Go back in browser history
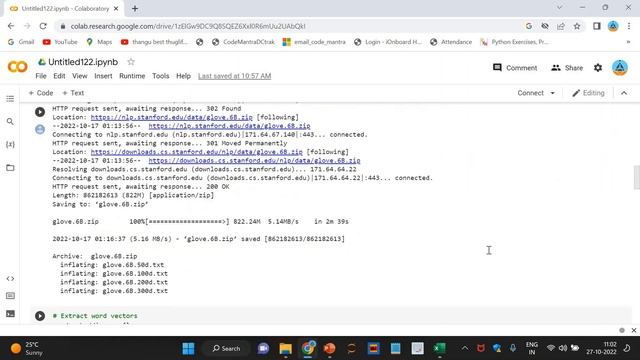 11,26
